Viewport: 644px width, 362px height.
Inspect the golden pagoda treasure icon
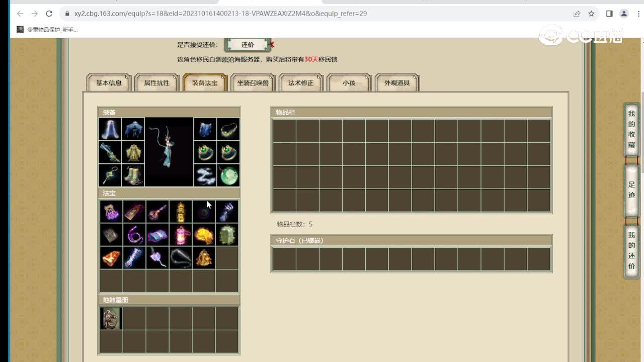pyautogui.click(x=181, y=212)
